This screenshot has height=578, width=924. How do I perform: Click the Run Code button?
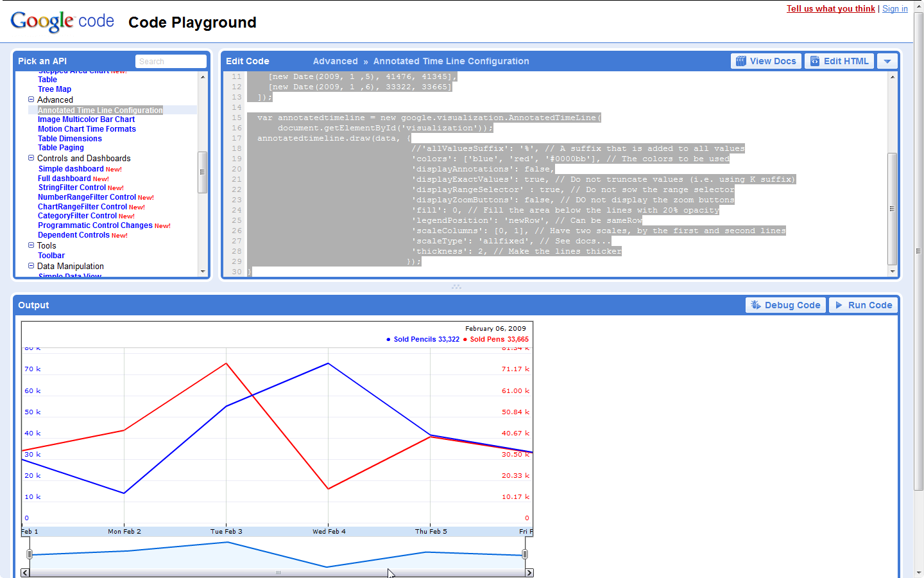tap(863, 305)
